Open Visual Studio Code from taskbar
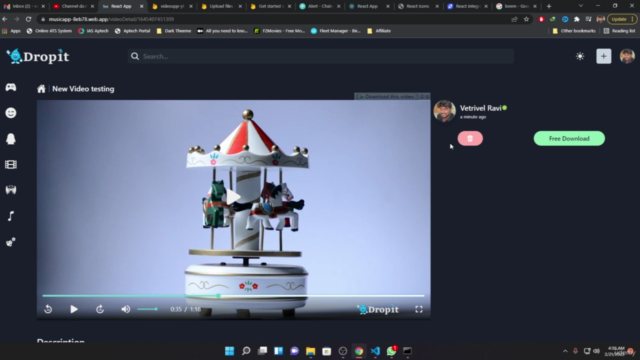 point(375,351)
